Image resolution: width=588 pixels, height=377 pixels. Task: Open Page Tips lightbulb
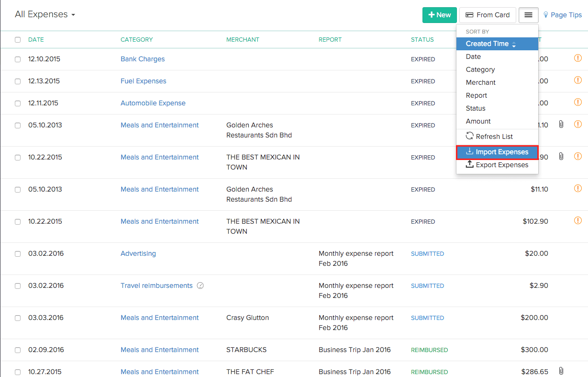pos(546,15)
